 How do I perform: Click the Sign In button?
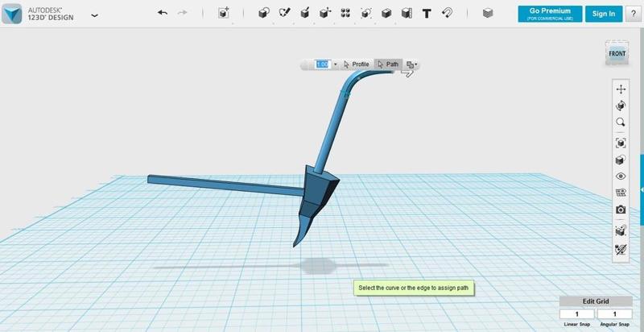[604, 14]
